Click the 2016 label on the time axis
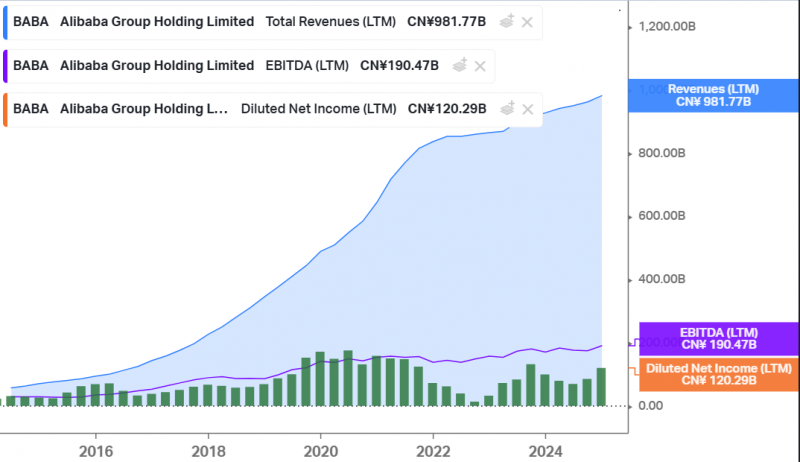Screen dimensions: 800x462 (96, 451)
